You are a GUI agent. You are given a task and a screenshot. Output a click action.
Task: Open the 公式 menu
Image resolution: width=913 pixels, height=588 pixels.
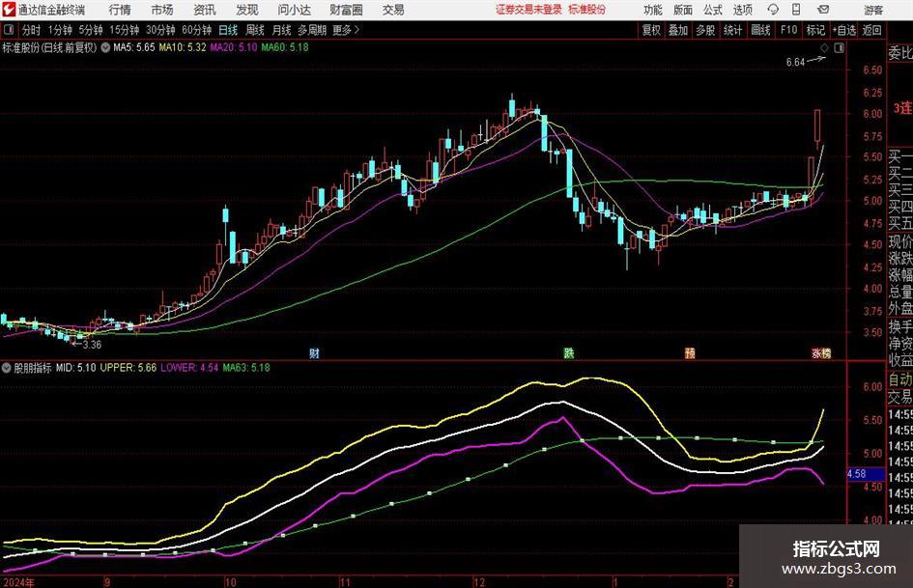(713, 10)
